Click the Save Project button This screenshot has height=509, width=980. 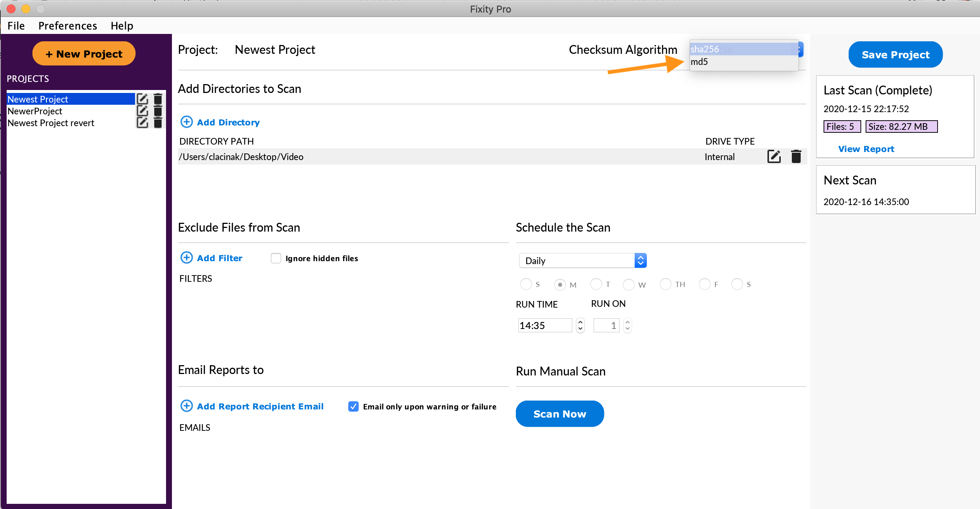(x=896, y=54)
